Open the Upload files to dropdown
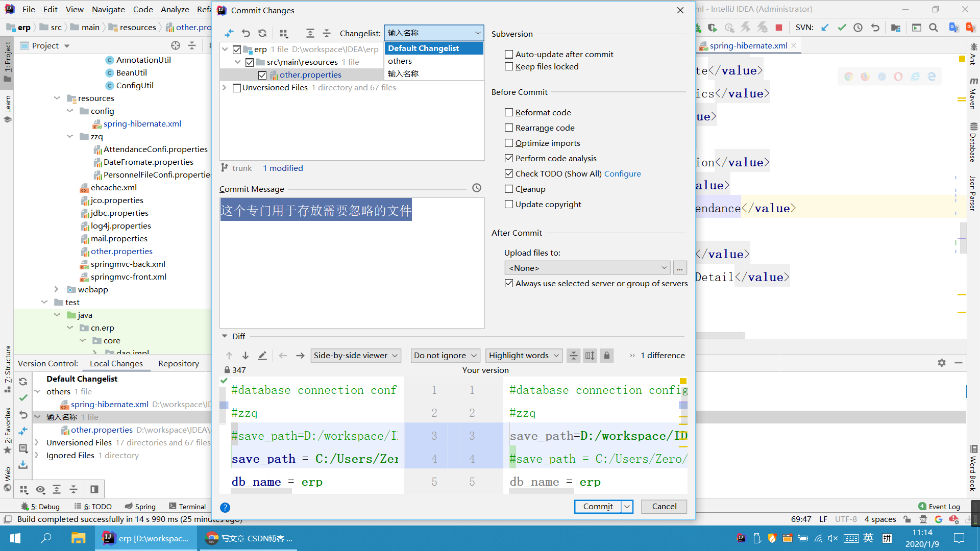Image resolution: width=980 pixels, height=551 pixels. pos(587,268)
